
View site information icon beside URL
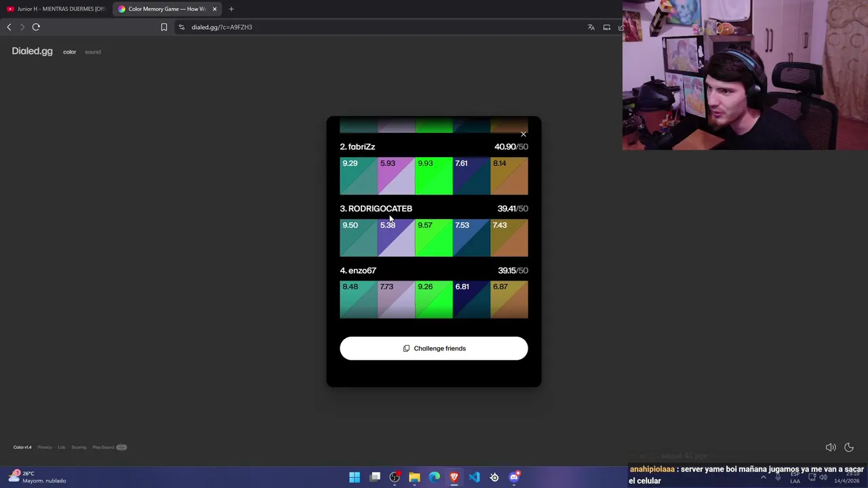tap(181, 27)
